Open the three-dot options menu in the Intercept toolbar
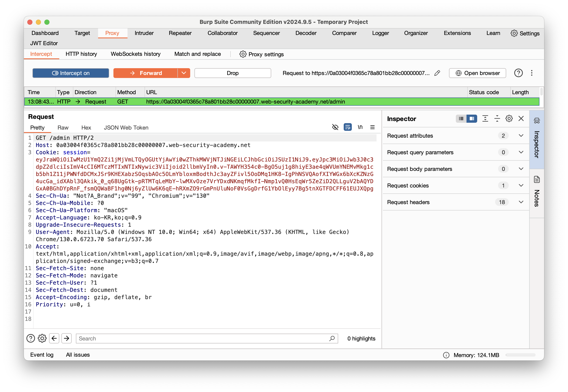This screenshot has height=392, width=568. pos(532,73)
